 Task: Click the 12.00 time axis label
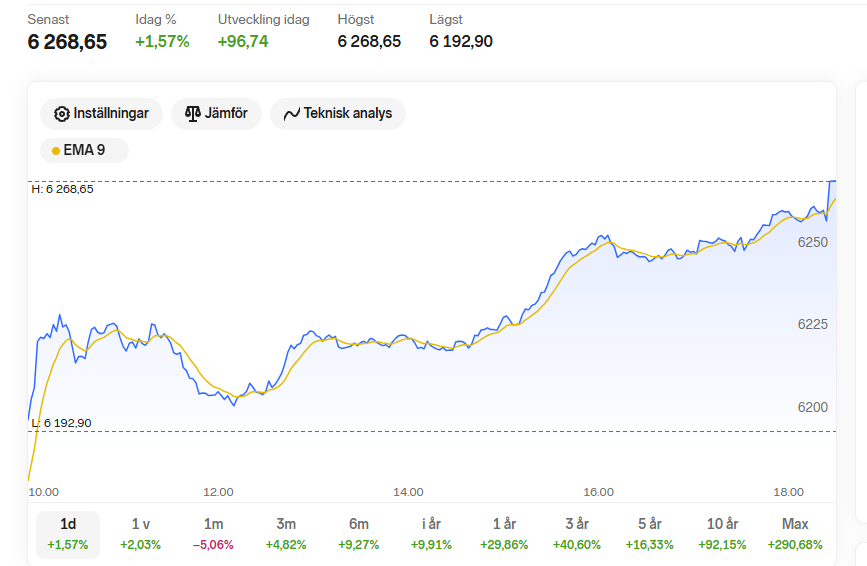pos(218,492)
